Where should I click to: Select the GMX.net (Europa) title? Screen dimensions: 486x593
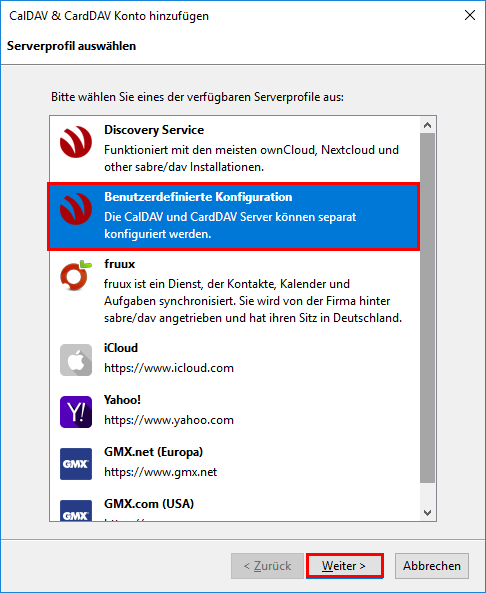pyautogui.click(x=154, y=452)
